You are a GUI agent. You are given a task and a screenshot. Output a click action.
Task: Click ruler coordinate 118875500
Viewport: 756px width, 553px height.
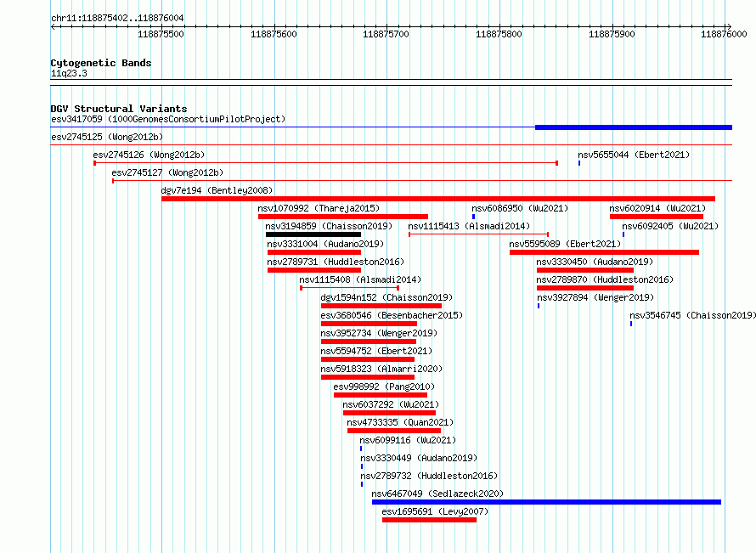click(x=161, y=34)
